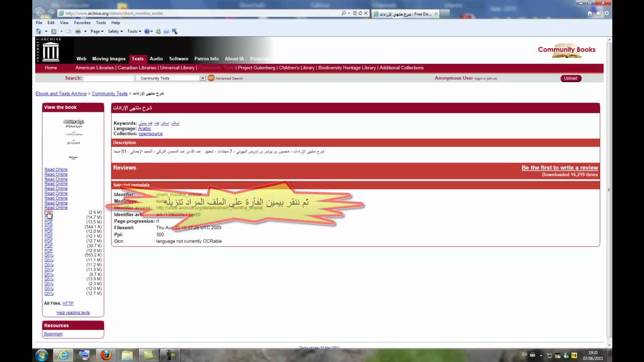Open the View menu
The height and width of the screenshot is (362, 644).
click(64, 23)
